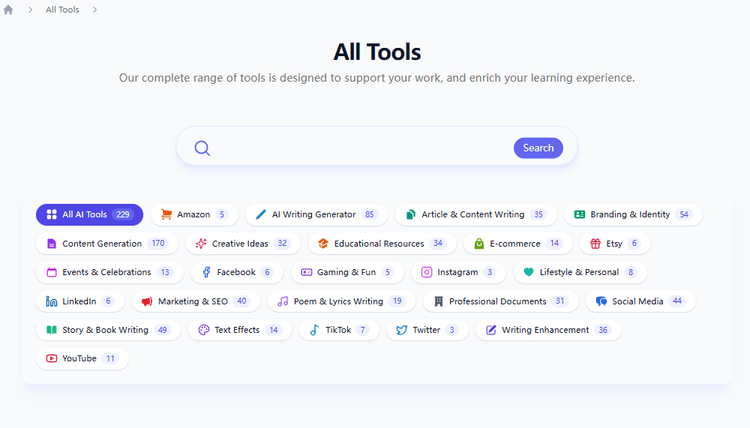This screenshot has height=428, width=750.
Task: Filter by Branding & Identity tools
Action: [633, 215]
